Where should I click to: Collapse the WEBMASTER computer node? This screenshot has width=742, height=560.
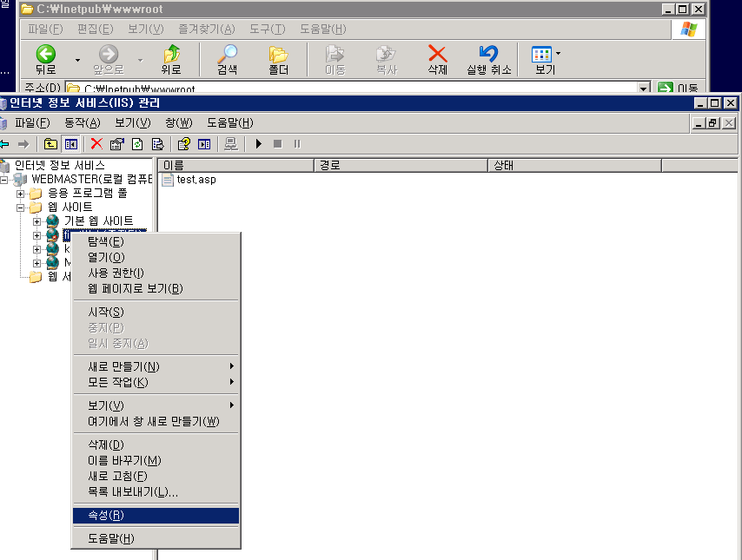click(x=3, y=180)
